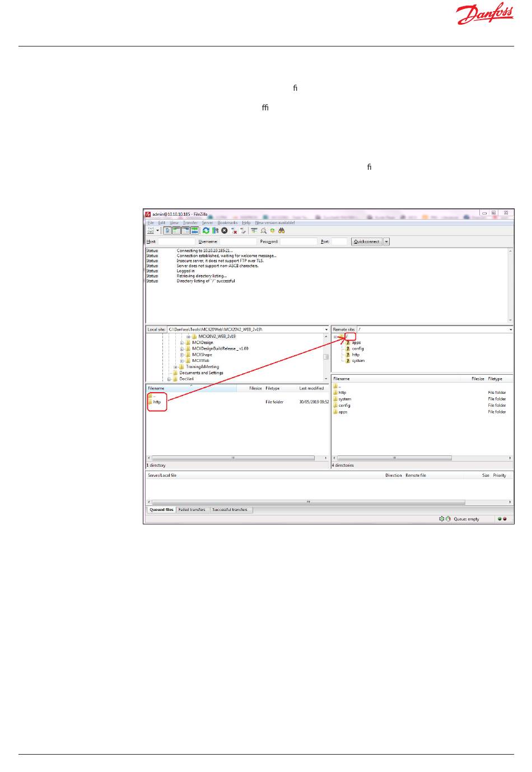Focus the Password input field
The width and height of the screenshot is (532, 772).
(298, 241)
